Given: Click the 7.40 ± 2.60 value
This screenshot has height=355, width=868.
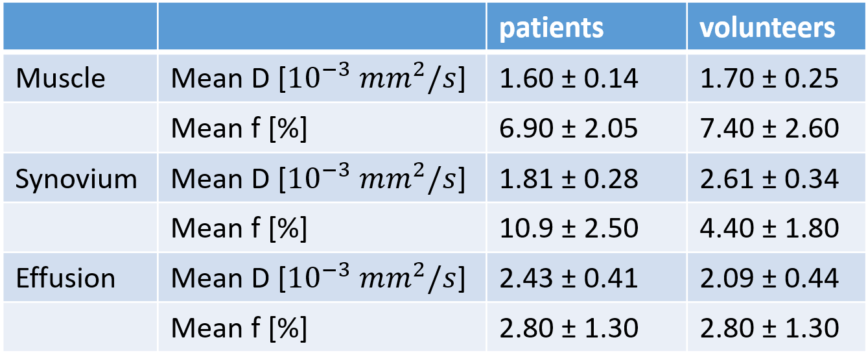Looking at the screenshot, I should coord(769,129).
